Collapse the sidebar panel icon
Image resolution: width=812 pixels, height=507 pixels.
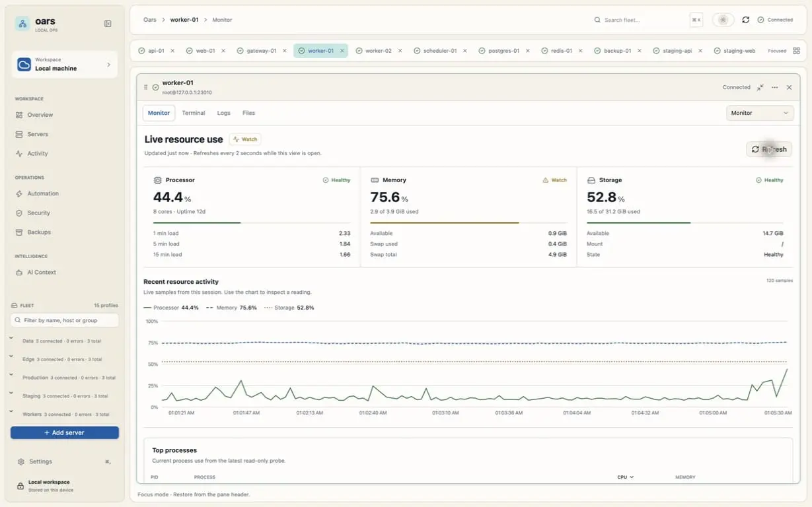[x=108, y=24]
